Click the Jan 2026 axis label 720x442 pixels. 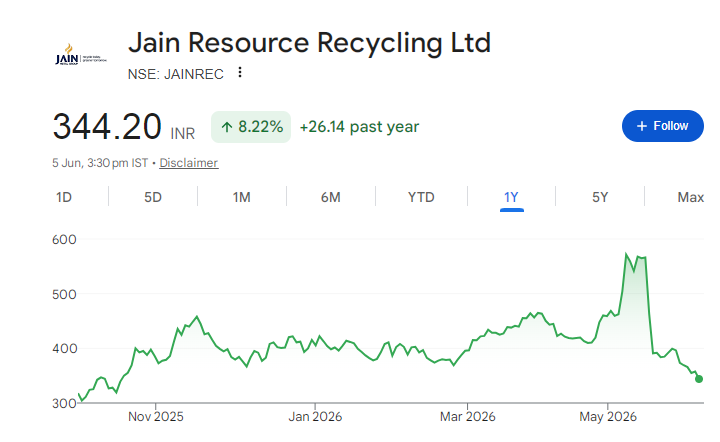pyautogui.click(x=315, y=417)
